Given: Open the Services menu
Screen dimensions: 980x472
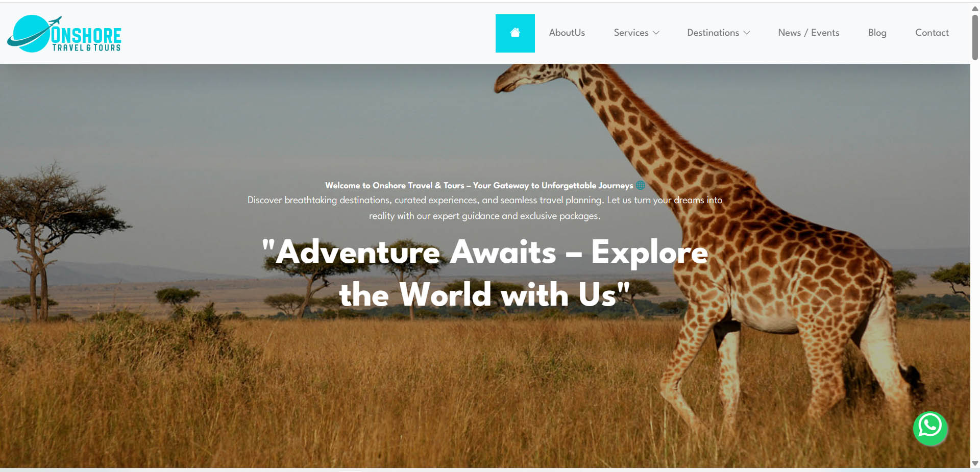Looking at the screenshot, I should pos(636,33).
